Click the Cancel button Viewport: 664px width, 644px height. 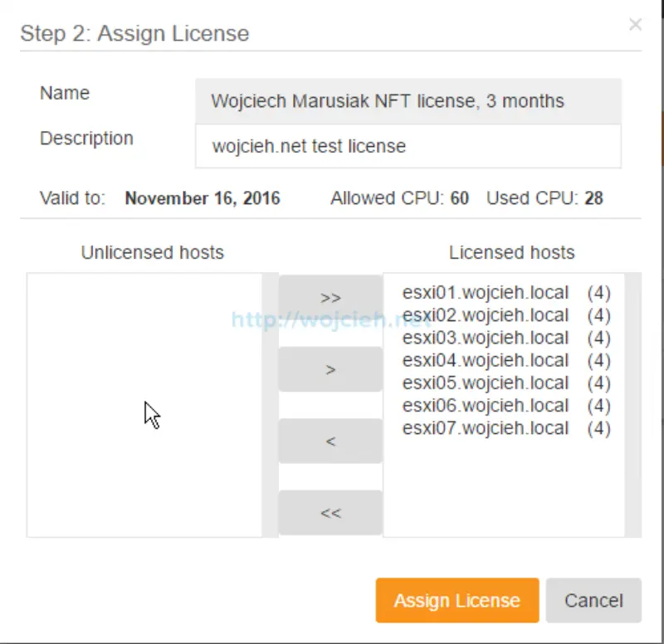pos(594,600)
